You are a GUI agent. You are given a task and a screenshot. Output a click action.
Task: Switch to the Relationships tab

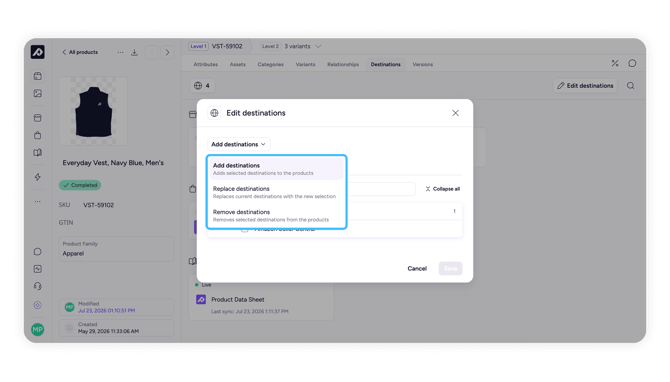coord(343,64)
